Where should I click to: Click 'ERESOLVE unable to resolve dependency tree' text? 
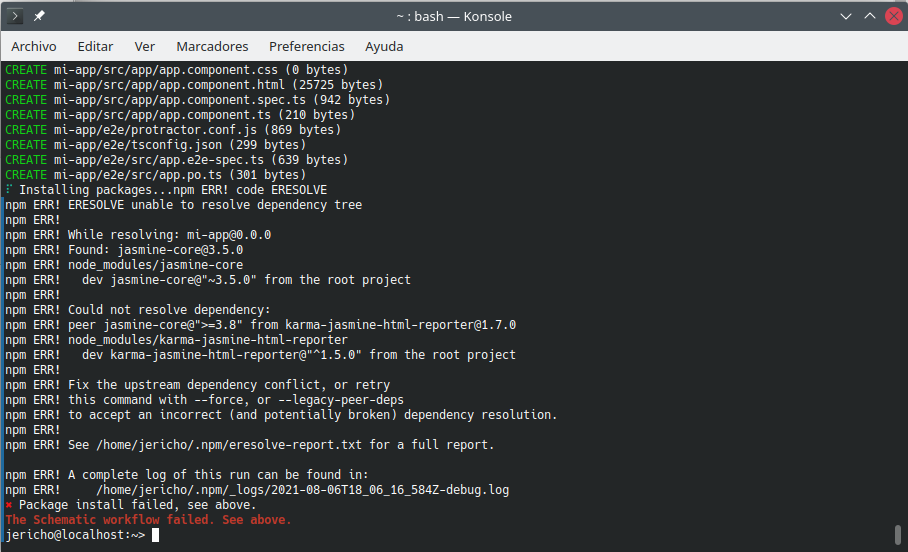215,205
